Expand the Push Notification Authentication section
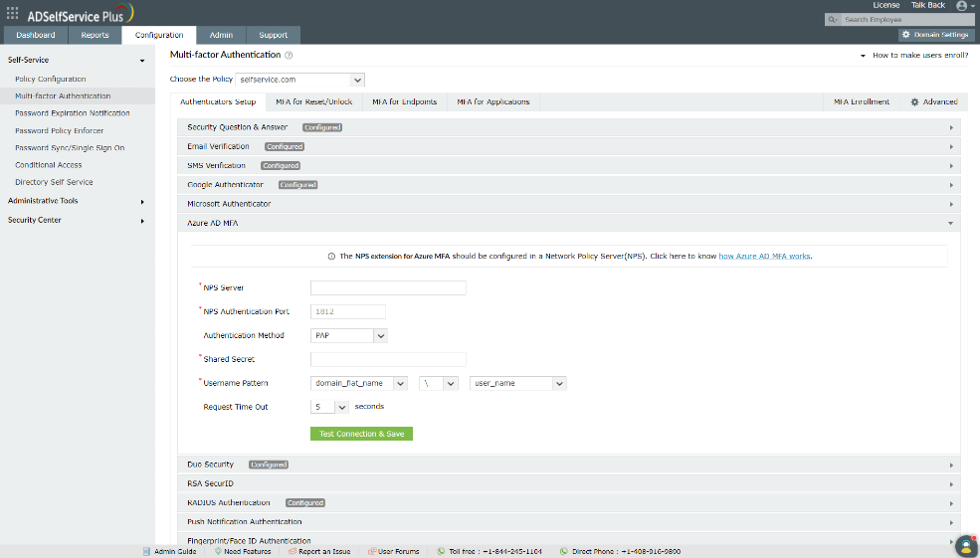 (x=569, y=522)
